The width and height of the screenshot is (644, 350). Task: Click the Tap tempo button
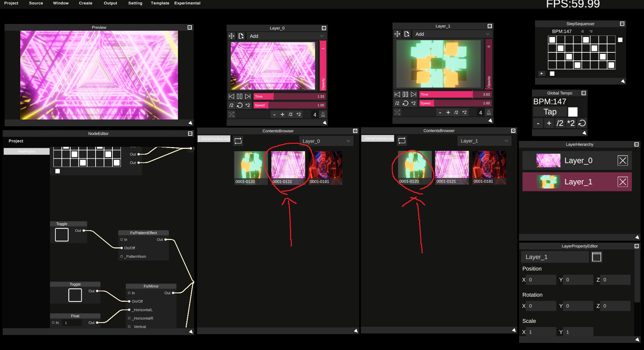tap(550, 112)
